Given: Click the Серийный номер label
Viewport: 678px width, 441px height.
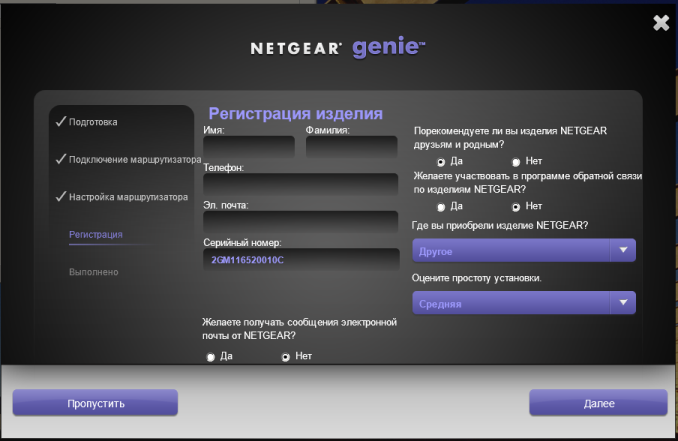Looking at the screenshot, I should (x=242, y=243).
